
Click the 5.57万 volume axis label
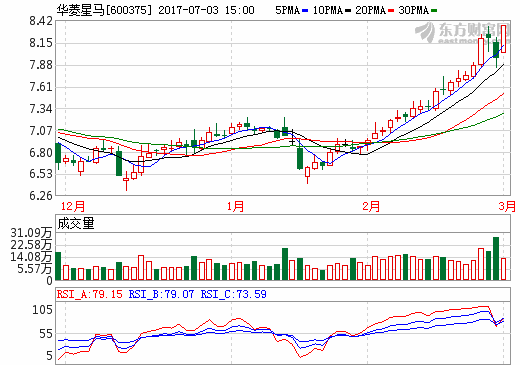(35, 269)
